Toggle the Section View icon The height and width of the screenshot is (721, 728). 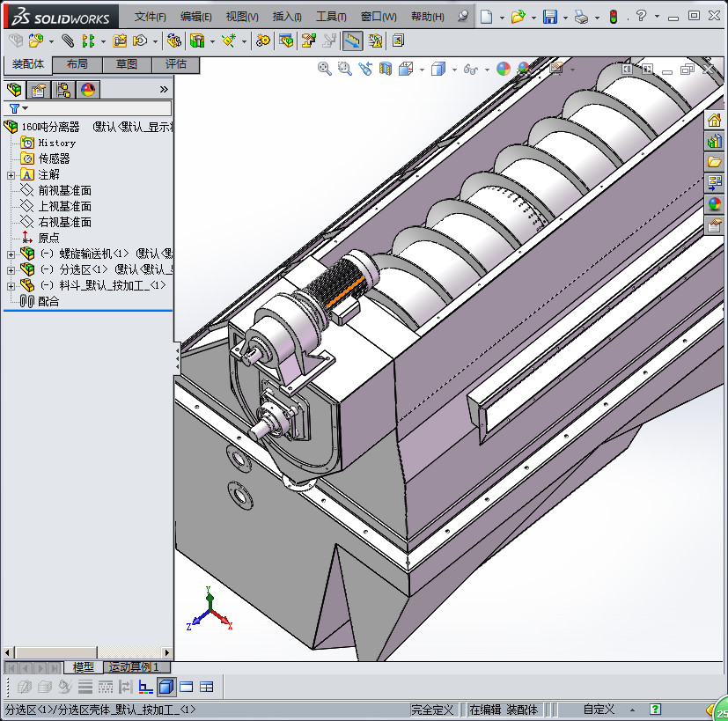coord(386,69)
